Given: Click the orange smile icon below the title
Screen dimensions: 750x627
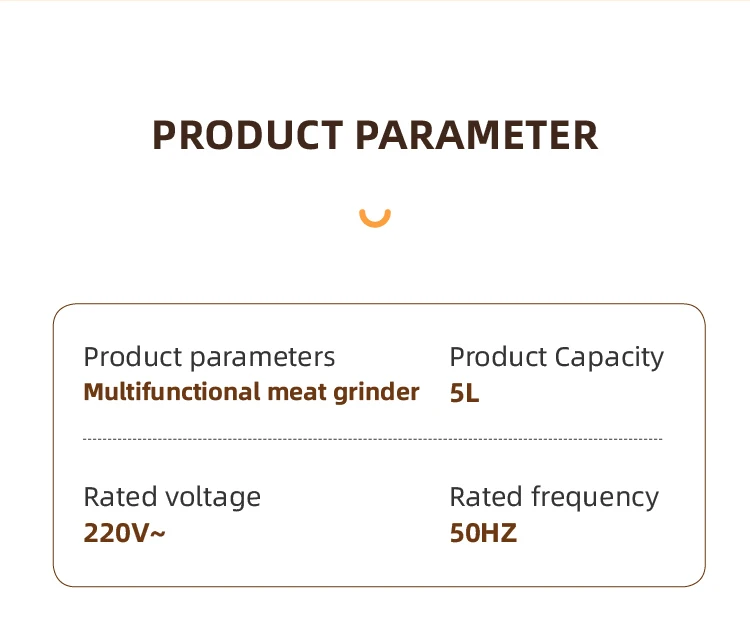Looking at the screenshot, I should (x=375, y=218).
